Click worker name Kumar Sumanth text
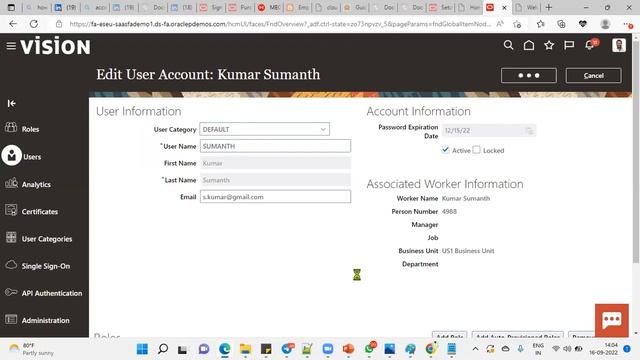Screen dimensions: 640x360 [x=466, y=198]
